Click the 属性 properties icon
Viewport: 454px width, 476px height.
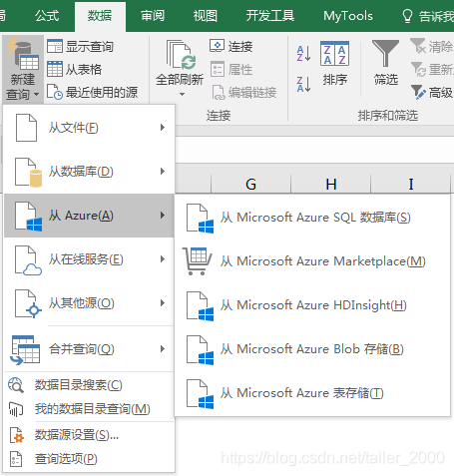(218, 69)
